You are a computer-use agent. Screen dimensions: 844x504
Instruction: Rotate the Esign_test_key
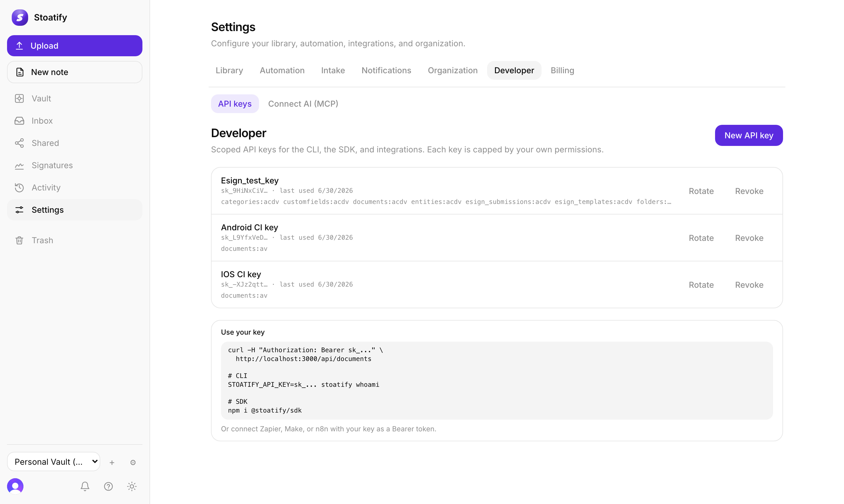coord(701,191)
